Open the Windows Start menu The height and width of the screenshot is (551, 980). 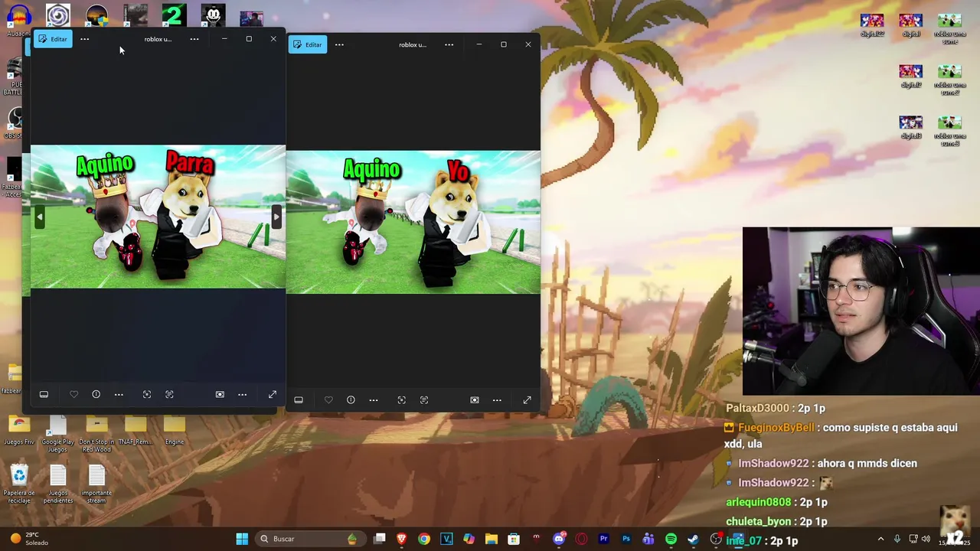(242, 539)
